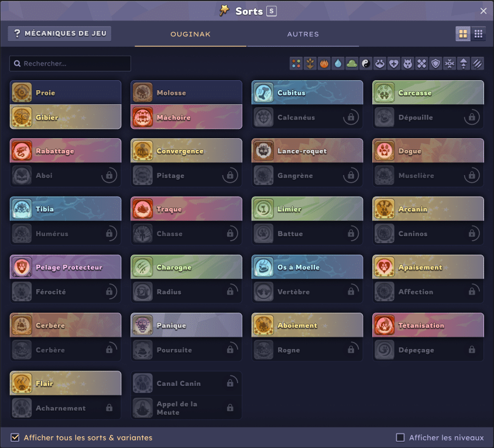This screenshot has height=448, width=494.
Task: Select the heart with plus healing filter
Action: (x=393, y=64)
